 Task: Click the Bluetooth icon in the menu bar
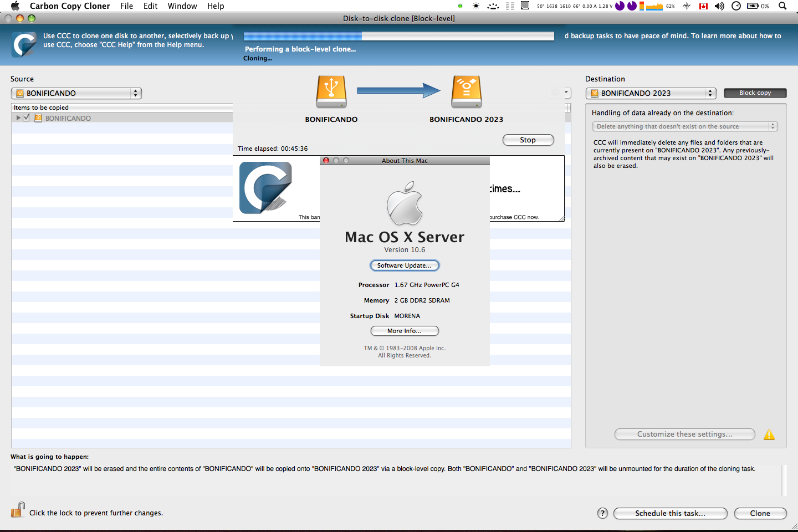tap(687, 6)
